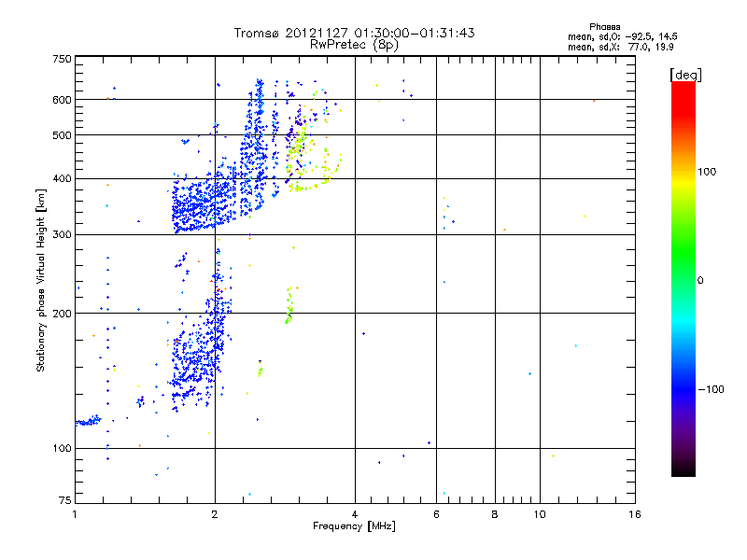Click the 'RwPretec (8p)' subtitle
Viewport: 747px width, 560px height.
(354, 45)
